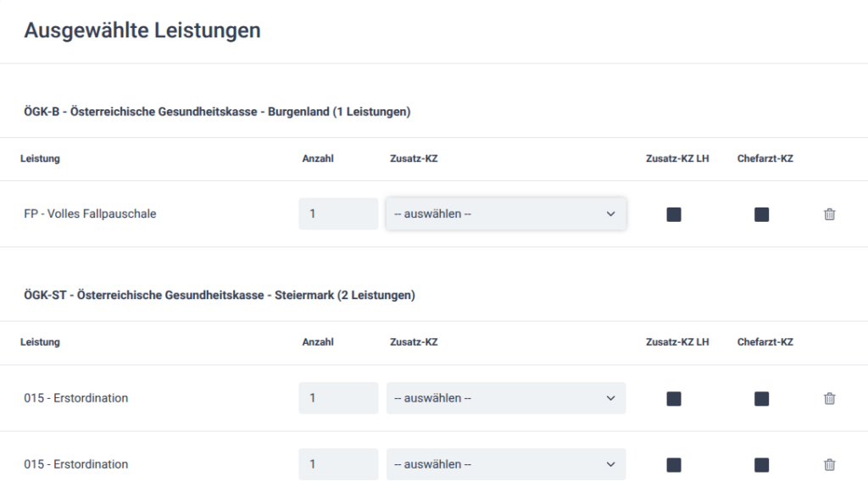Click the ÖGK-B Burgenland group heading
The image size is (868, 493).
[217, 112]
